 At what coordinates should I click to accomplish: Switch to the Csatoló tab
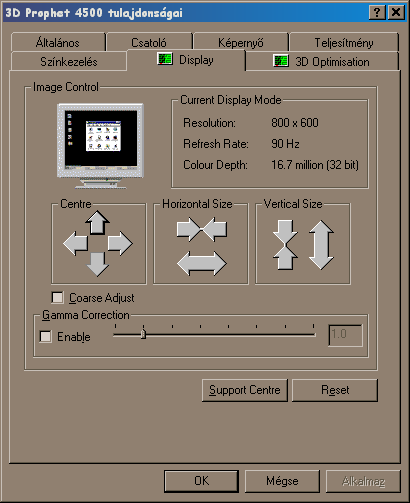click(x=149, y=42)
